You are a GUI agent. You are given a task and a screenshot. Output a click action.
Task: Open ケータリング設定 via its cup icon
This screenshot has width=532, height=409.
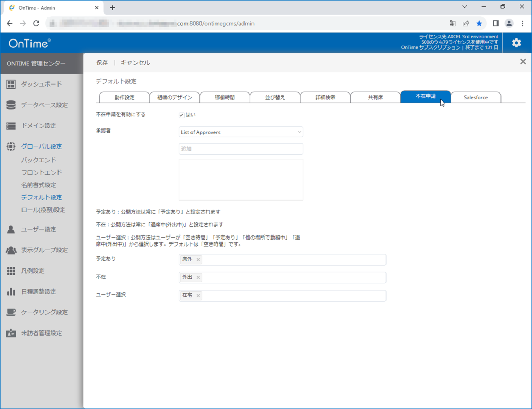(x=11, y=312)
